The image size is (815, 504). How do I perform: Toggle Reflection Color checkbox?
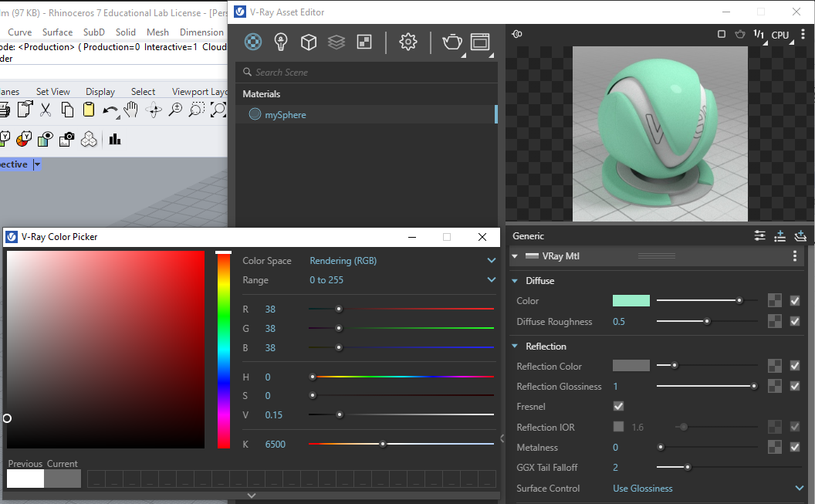point(795,366)
